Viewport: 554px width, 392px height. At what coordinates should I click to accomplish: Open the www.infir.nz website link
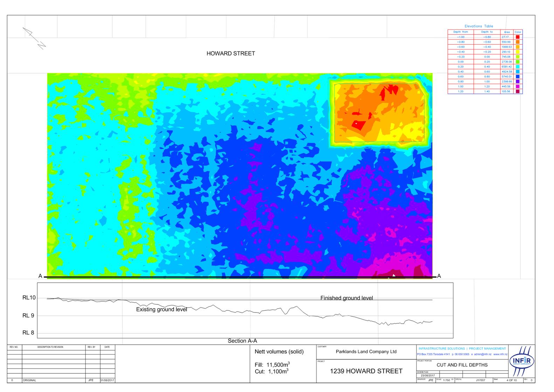pyautogui.click(x=500, y=354)
